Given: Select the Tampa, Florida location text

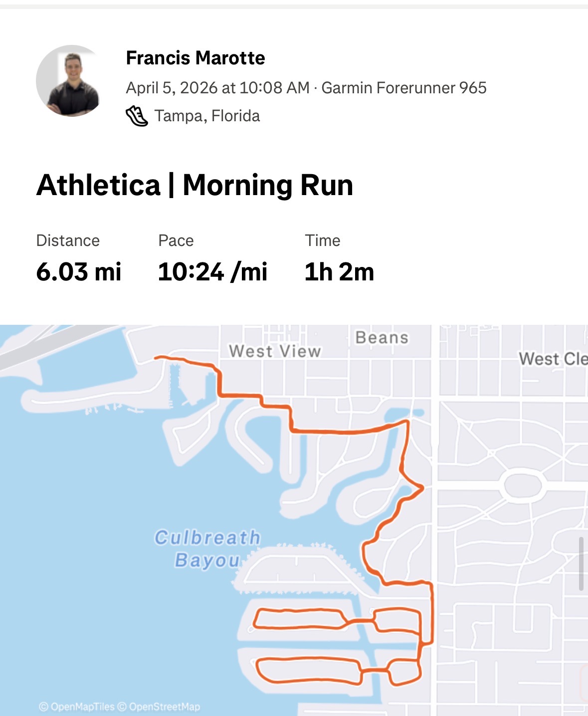Looking at the screenshot, I should click(207, 116).
